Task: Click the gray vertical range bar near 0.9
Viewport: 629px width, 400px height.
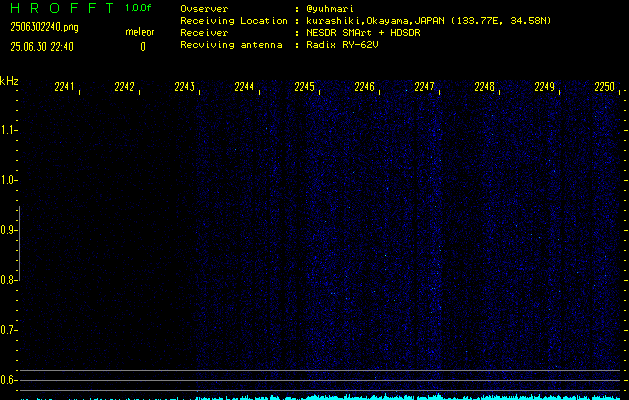Action: tap(19, 243)
